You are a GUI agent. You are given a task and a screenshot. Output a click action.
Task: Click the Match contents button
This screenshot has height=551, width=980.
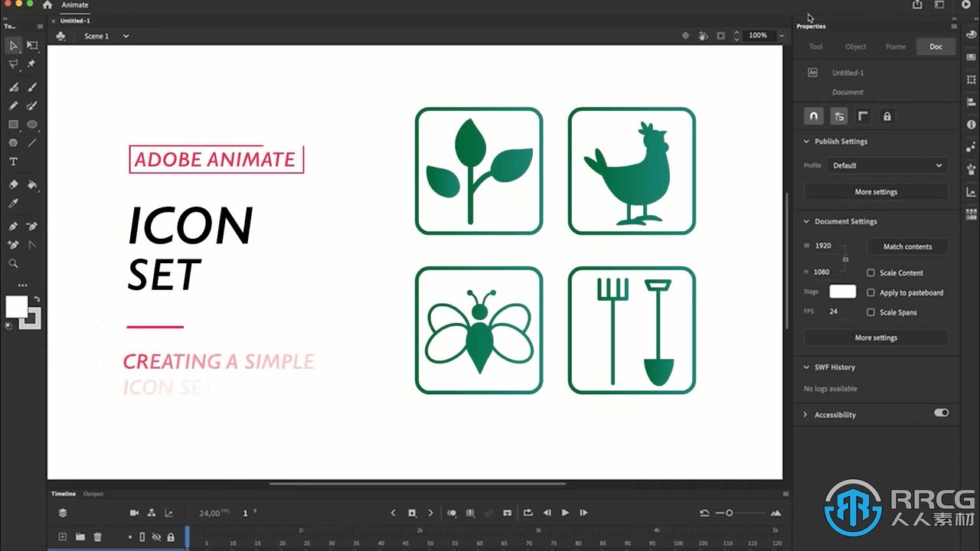(x=907, y=246)
